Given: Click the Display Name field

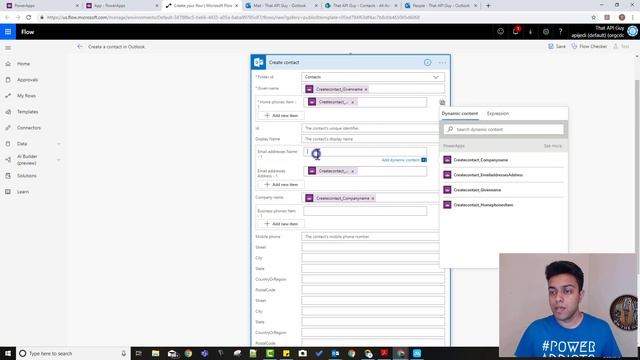Looking at the screenshot, I should click(370, 139).
